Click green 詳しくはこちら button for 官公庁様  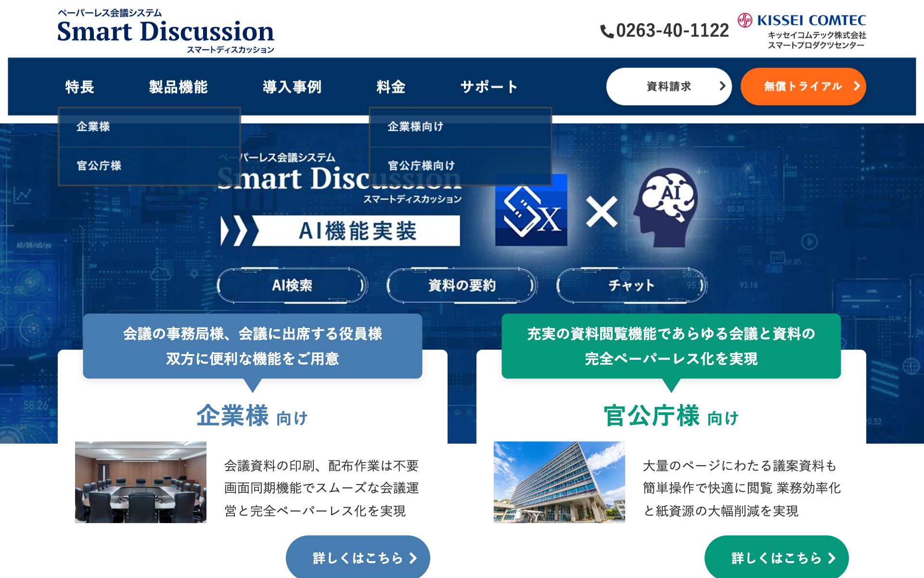click(777, 557)
